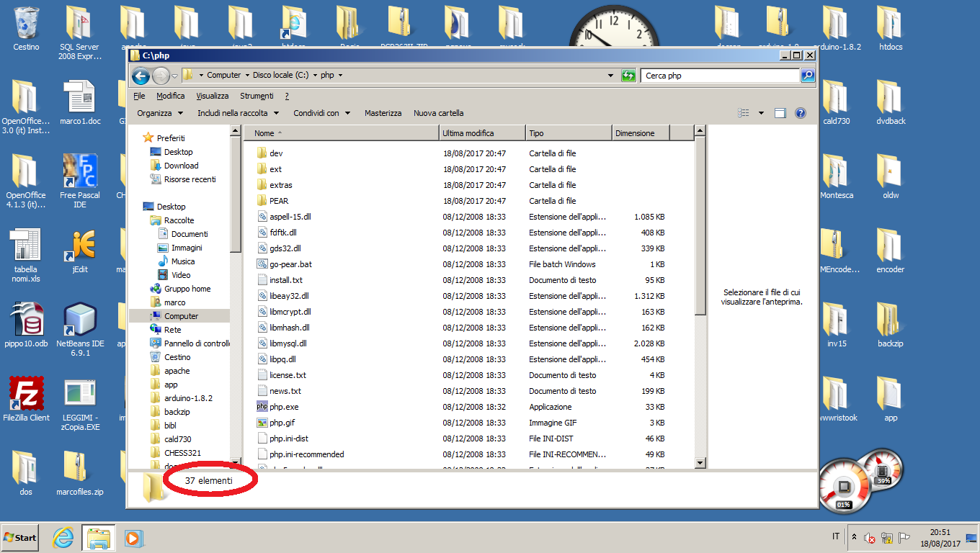The height and width of the screenshot is (553, 980).
Task: Open NetBeans IDE 6.9.1 desktop shortcut
Action: [80, 324]
